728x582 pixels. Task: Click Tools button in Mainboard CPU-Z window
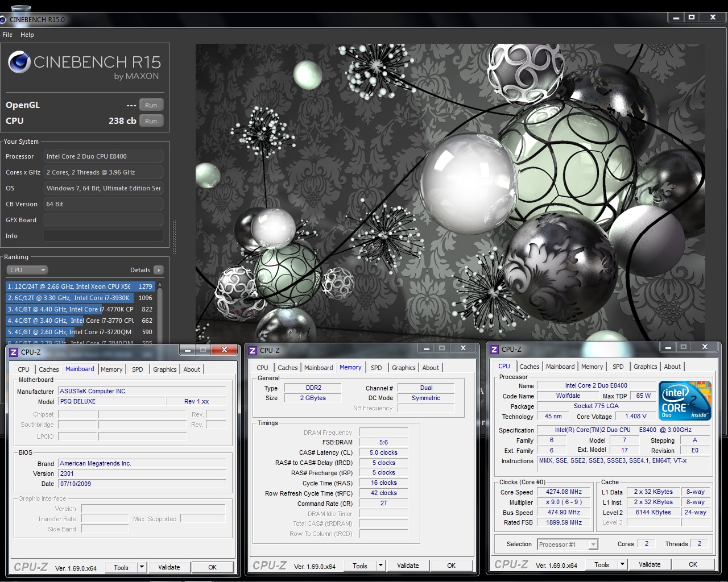(121, 567)
